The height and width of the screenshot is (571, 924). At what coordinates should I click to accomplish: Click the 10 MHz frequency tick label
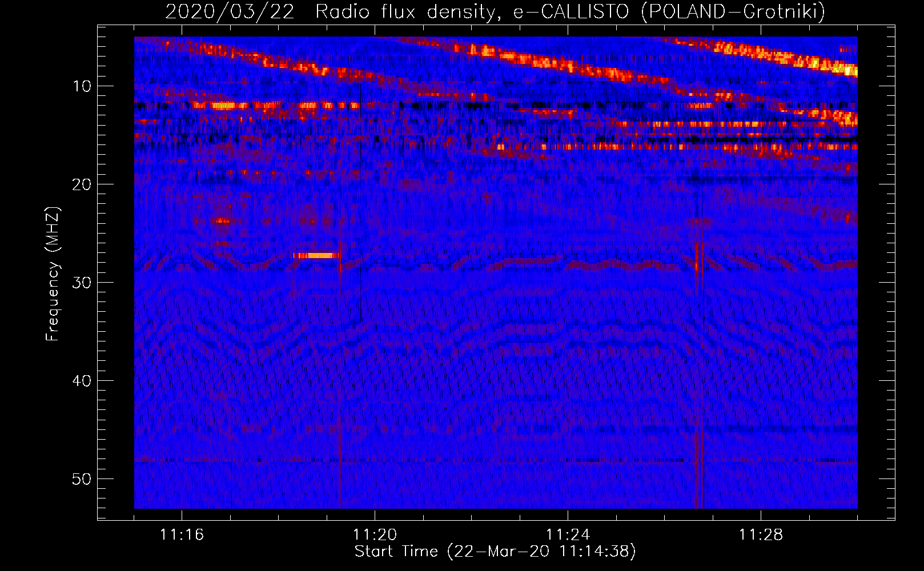82,86
